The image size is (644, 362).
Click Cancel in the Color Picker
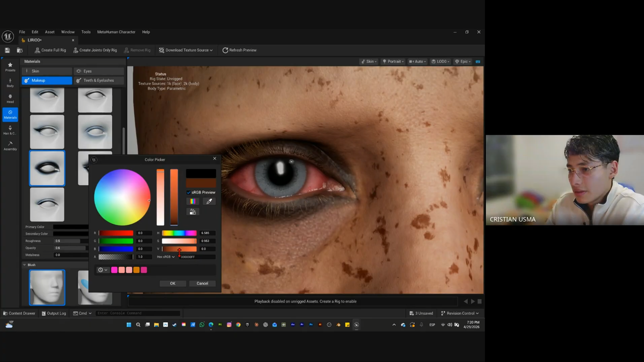pyautogui.click(x=202, y=284)
